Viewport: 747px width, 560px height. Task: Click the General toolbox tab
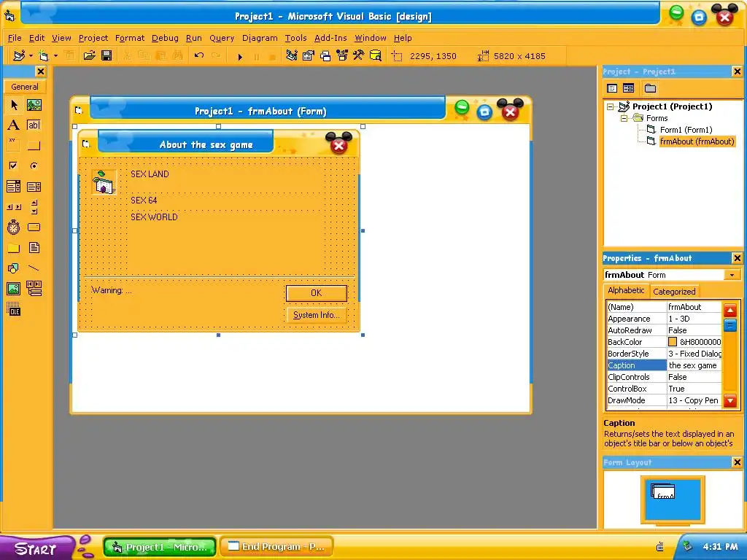click(25, 87)
